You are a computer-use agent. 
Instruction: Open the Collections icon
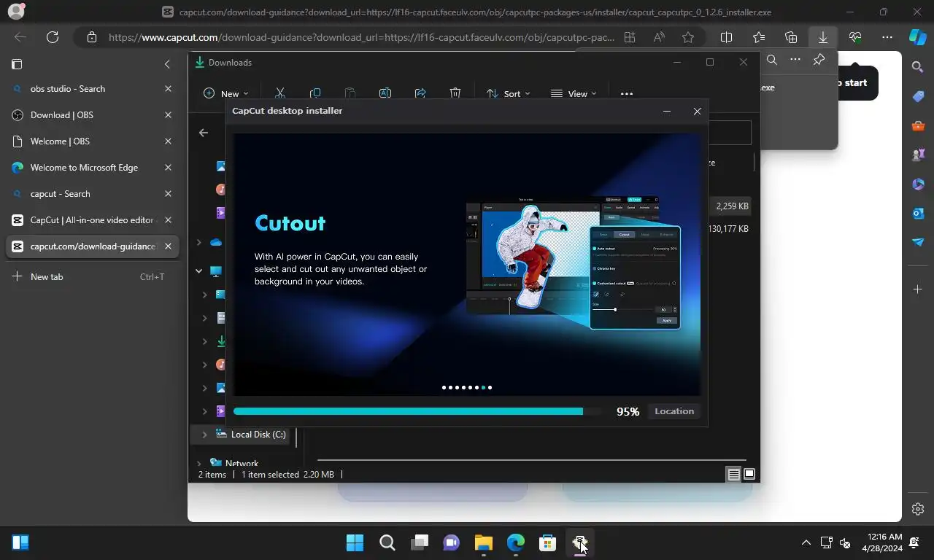(x=791, y=37)
